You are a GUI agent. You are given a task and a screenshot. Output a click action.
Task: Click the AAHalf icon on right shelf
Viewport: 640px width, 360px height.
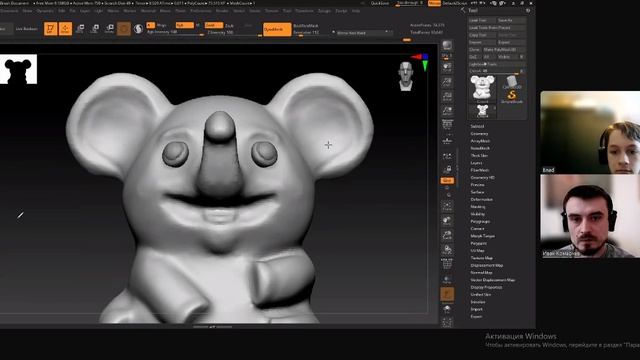click(x=447, y=111)
